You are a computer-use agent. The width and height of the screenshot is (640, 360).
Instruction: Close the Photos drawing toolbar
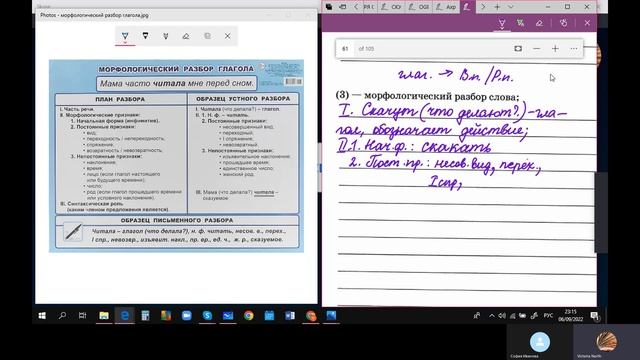coord(228,36)
